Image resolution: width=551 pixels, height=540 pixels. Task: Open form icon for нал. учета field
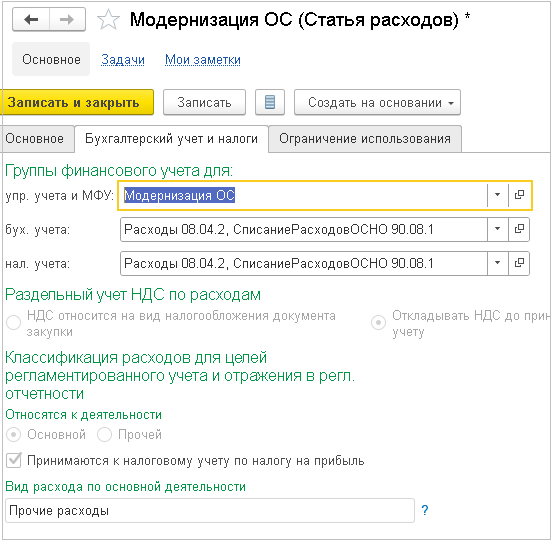click(x=519, y=263)
